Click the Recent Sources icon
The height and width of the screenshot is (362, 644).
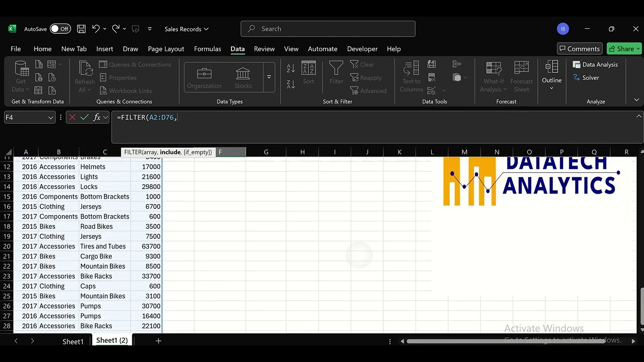pos(52,77)
